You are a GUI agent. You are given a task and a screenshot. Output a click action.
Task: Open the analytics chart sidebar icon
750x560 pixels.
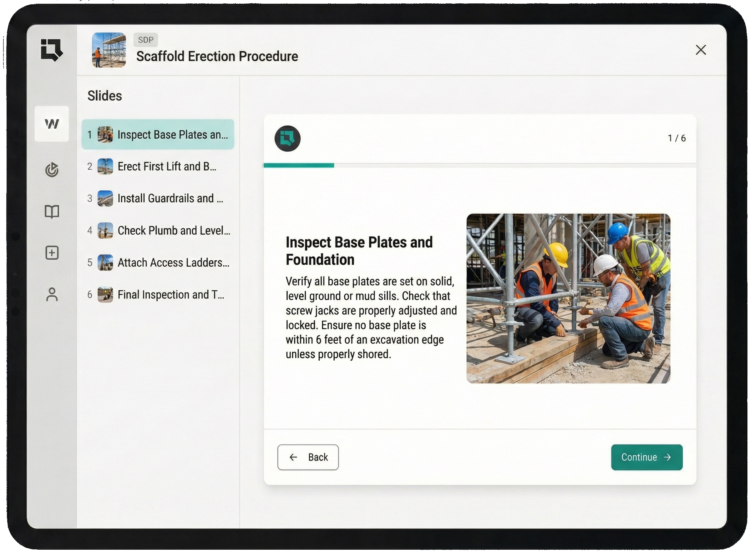pyautogui.click(x=52, y=170)
